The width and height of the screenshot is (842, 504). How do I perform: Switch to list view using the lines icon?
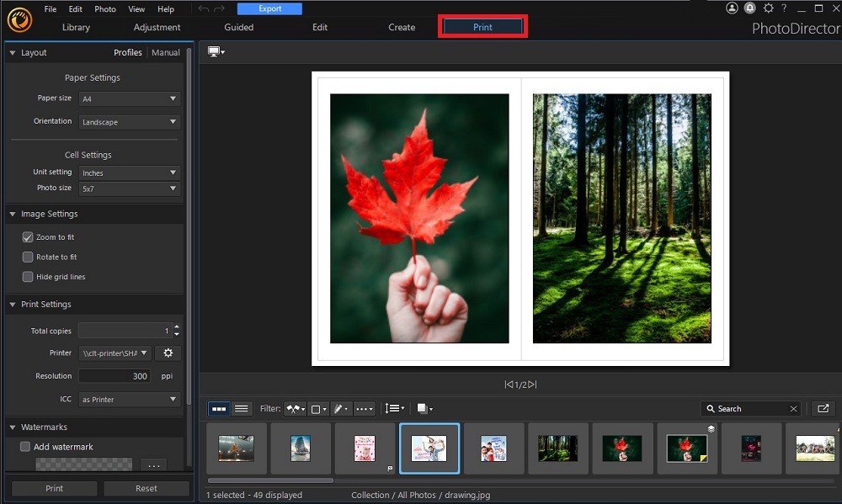[242, 408]
